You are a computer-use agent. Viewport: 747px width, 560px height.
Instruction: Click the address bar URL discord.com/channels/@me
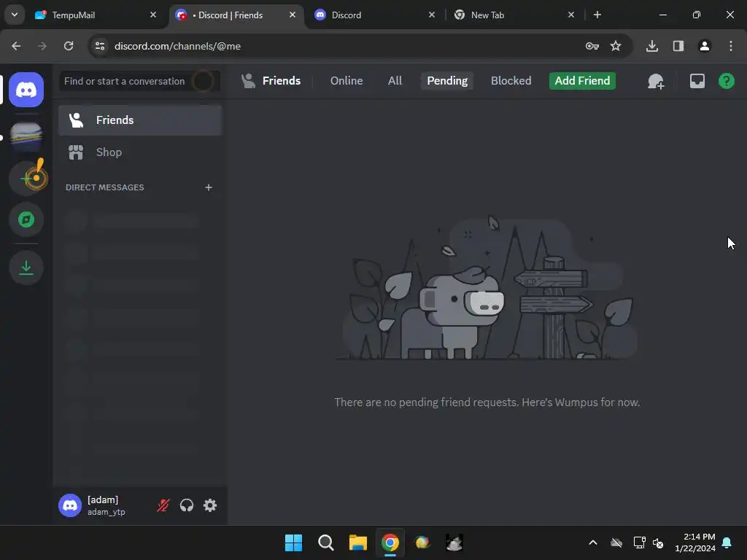pyautogui.click(x=177, y=46)
